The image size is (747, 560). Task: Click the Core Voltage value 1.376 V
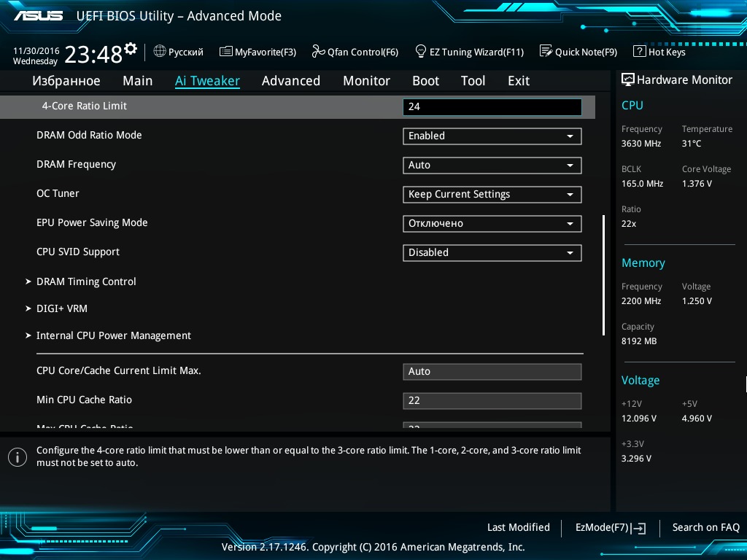(x=697, y=183)
